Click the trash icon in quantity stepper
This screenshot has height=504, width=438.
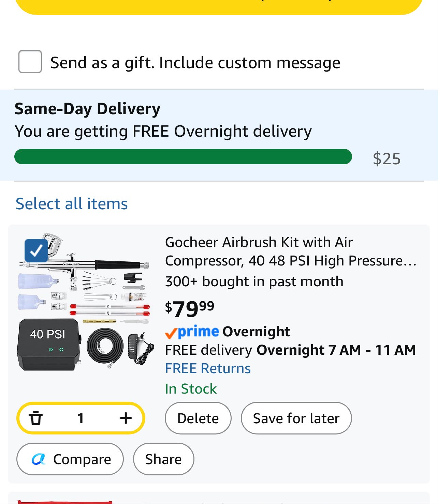pyautogui.click(x=35, y=418)
